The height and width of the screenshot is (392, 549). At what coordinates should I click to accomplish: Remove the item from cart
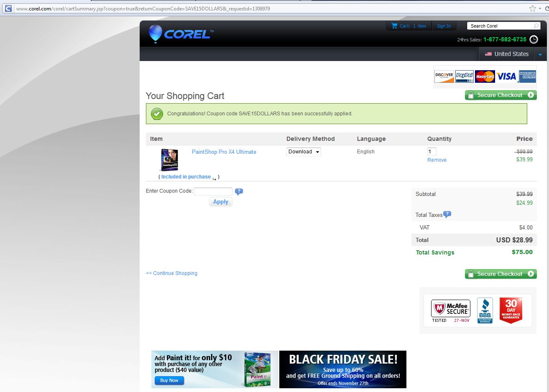click(437, 160)
